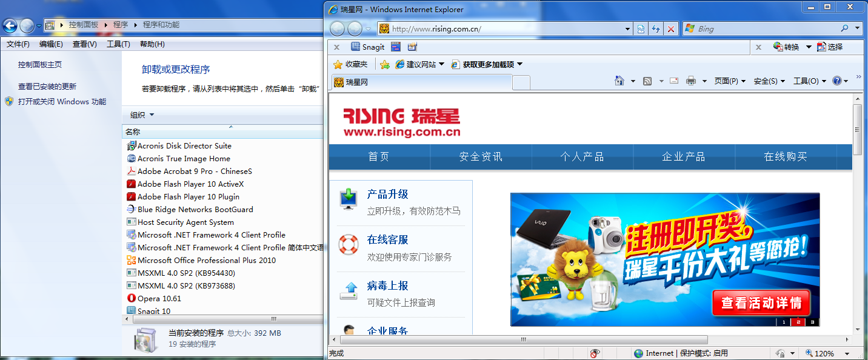Click the 在线购买 navigation item
This screenshot has width=868, height=360.
point(786,157)
